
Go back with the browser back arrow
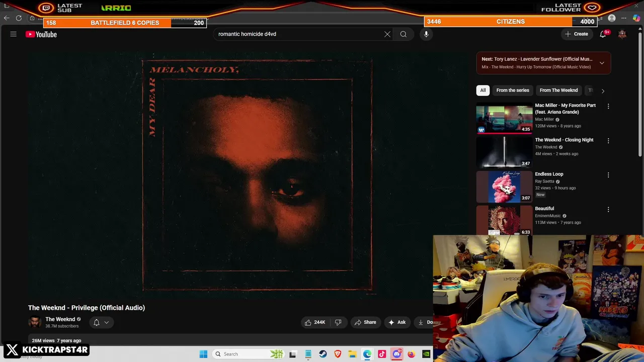coord(7,18)
